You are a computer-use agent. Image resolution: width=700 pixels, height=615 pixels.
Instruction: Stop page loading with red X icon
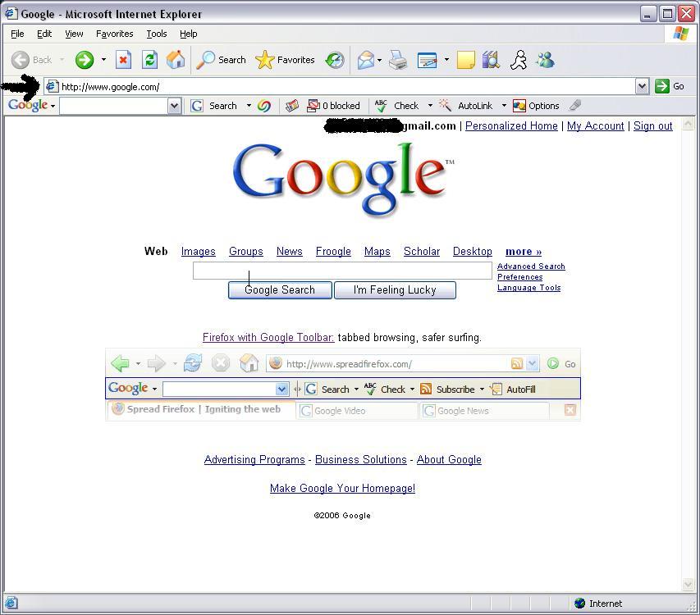click(x=123, y=60)
